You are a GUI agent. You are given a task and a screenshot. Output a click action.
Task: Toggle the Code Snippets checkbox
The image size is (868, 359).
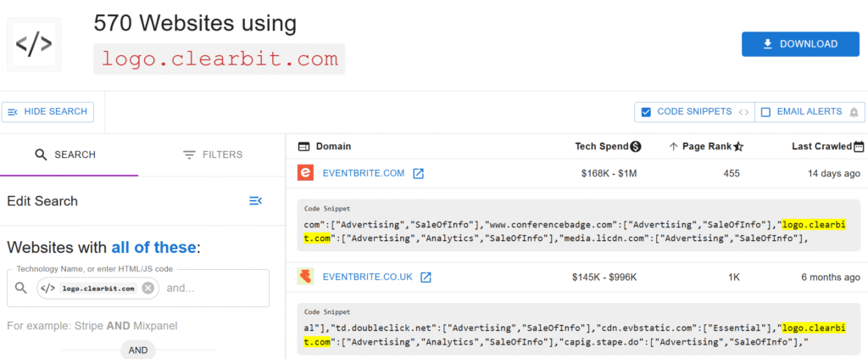click(x=646, y=112)
